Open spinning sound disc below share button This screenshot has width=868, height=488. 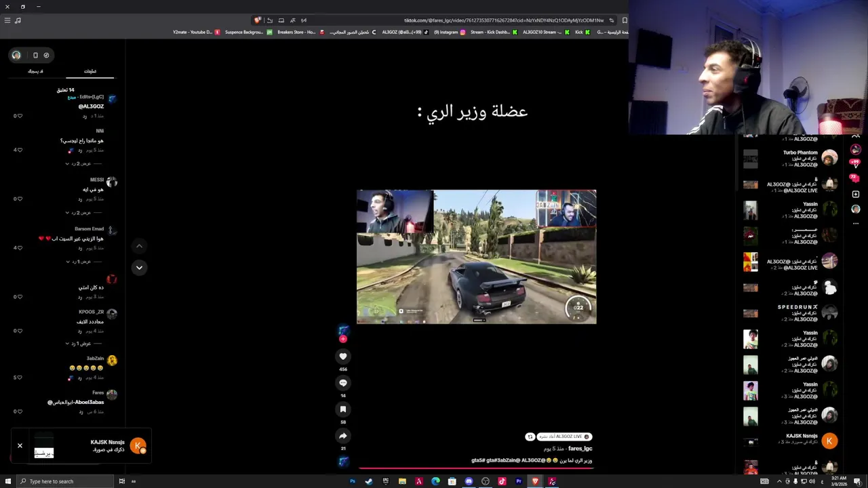tap(343, 462)
